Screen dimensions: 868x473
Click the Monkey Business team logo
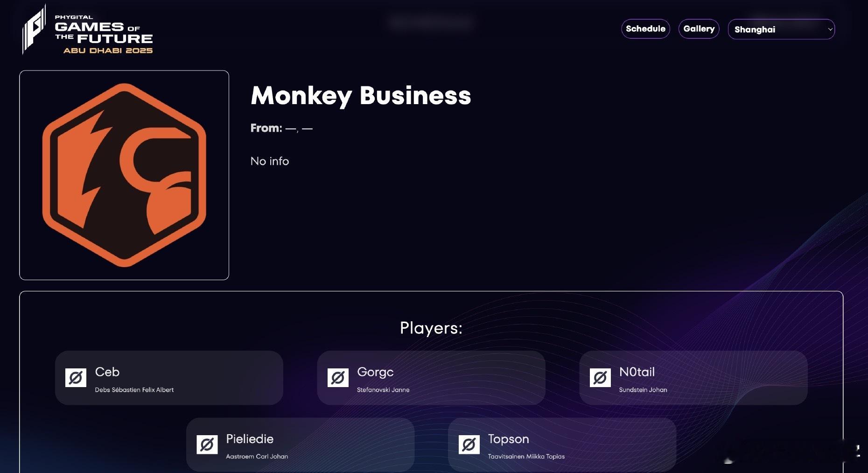(x=124, y=175)
